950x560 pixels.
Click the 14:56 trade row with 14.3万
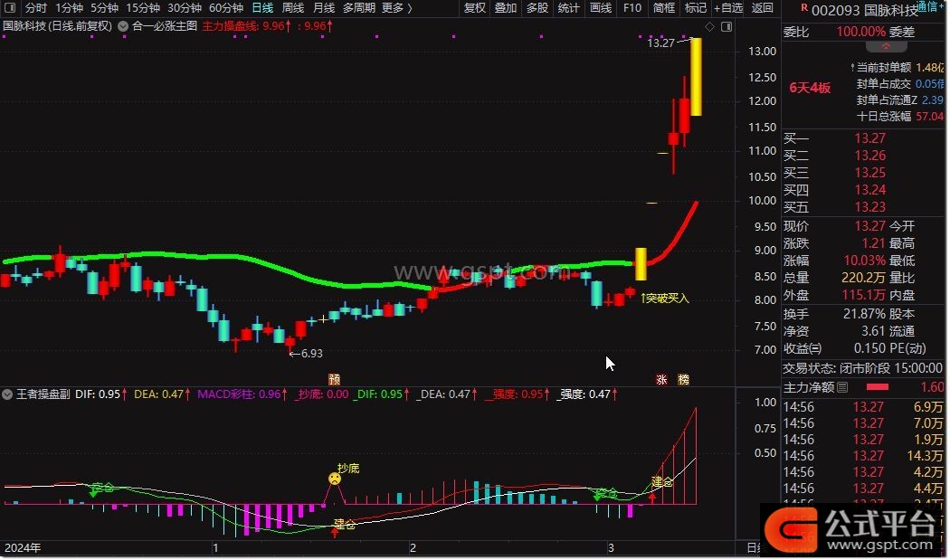click(x=864, y=456)
